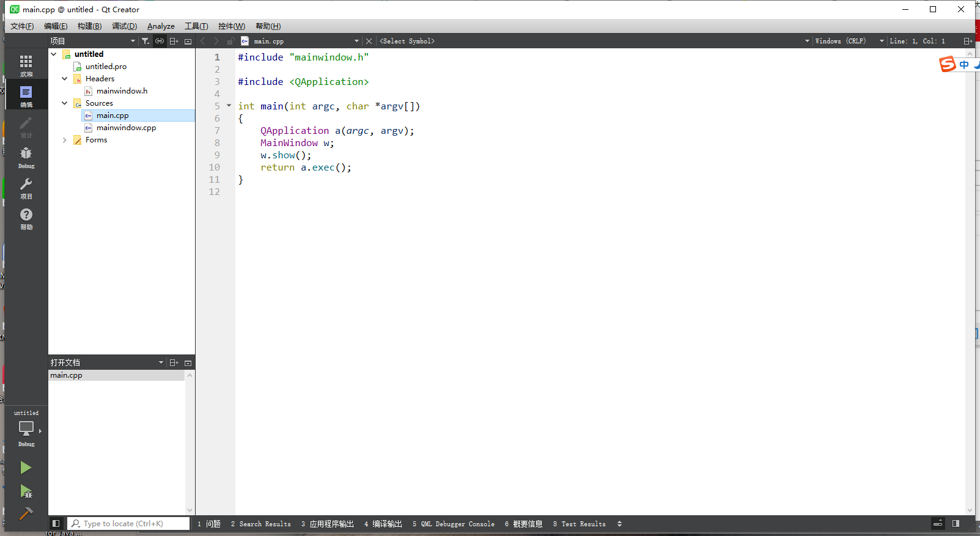Expand the Forms folder
Image resolution: width=980 pixels, height=536 pixels.
click(x=65, y=140)
